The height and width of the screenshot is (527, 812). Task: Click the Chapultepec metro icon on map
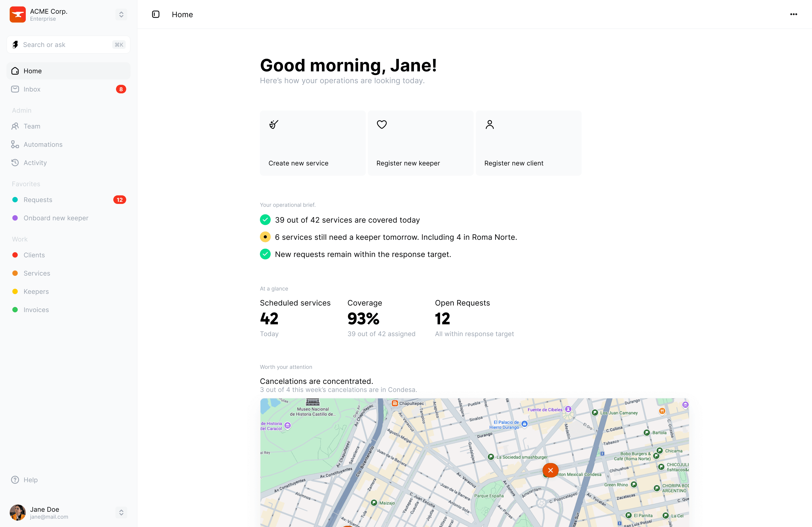(395, 404)
